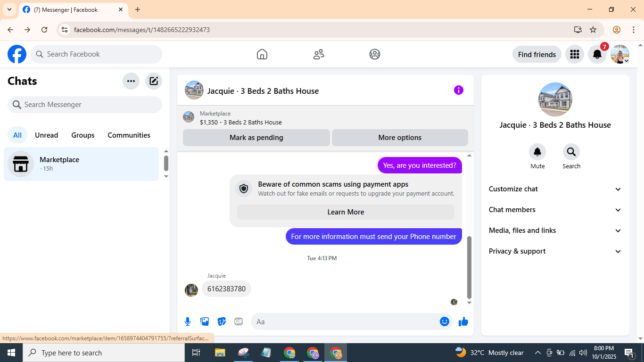Open the Groups icon in top navigation

pyautogui.click(x=375, y=54)
